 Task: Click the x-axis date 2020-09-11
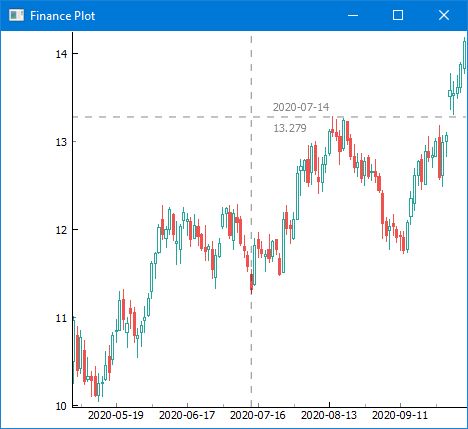(400, 415)
